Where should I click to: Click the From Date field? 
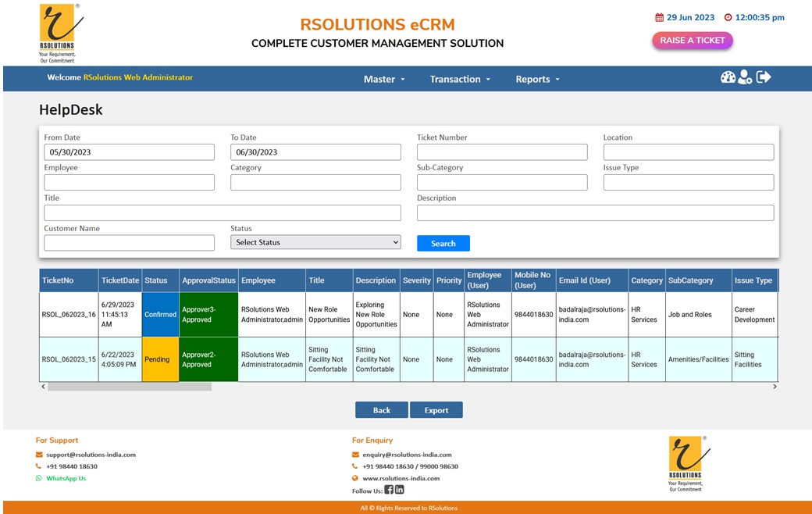tap(129, 152)
